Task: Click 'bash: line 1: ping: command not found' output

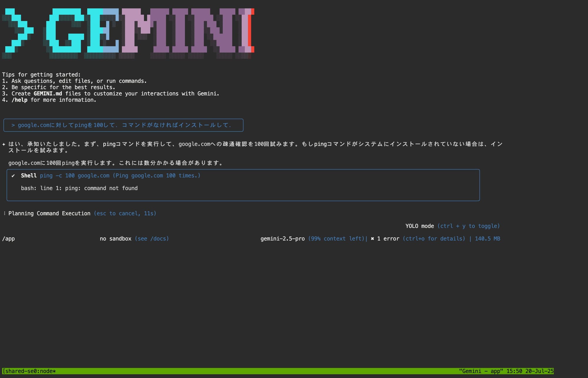Action: [79, 188]
